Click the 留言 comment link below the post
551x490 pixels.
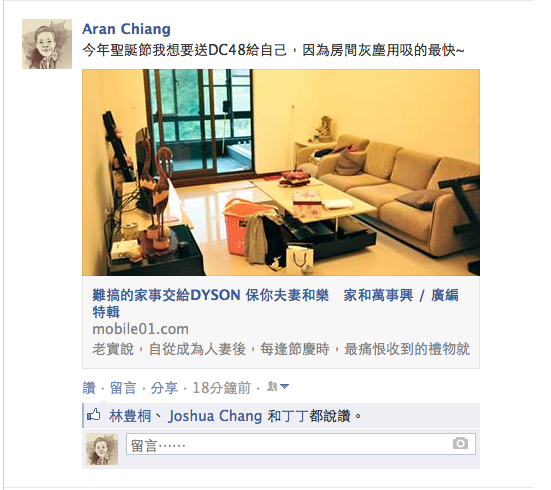(x=123, y=388)
